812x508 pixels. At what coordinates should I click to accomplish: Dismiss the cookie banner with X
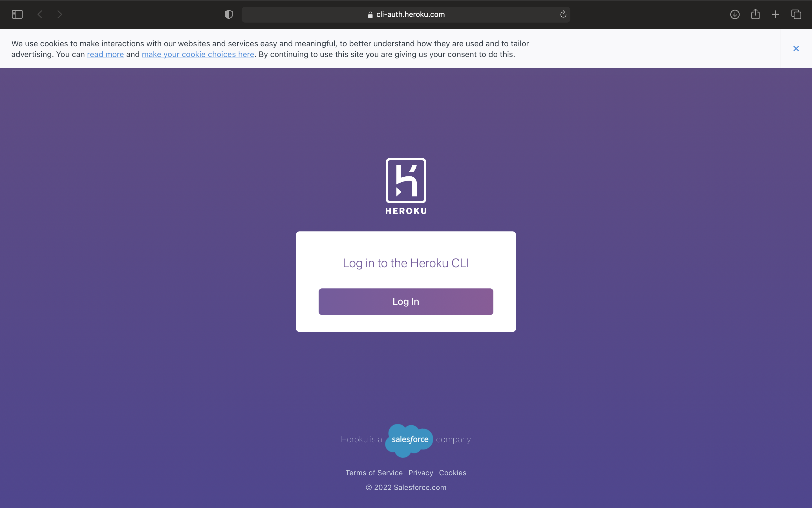[796, 49]
